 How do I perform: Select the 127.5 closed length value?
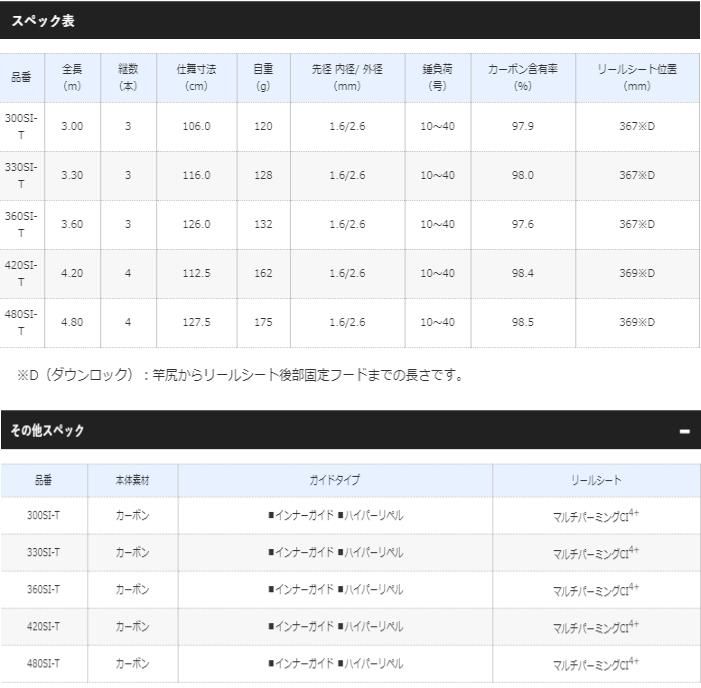coord(196,322)
